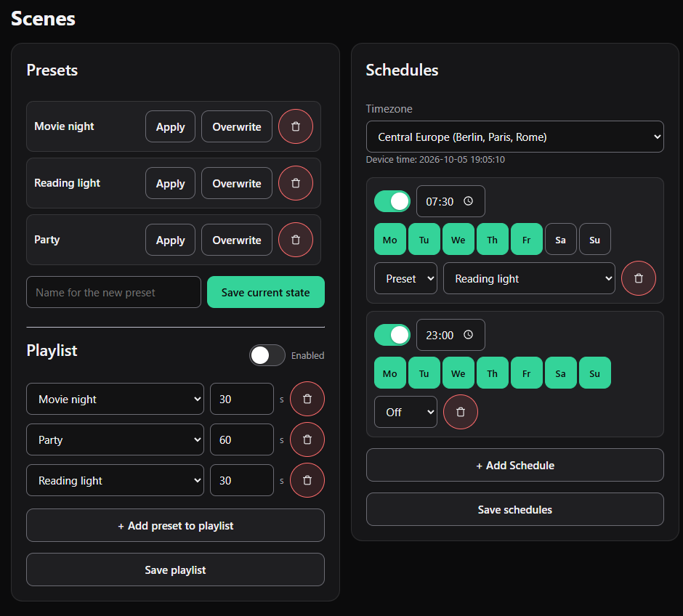This screenshot has width=683, height=616.
Task: Delete the 07:30 schedule
Action: coord(638,278)
